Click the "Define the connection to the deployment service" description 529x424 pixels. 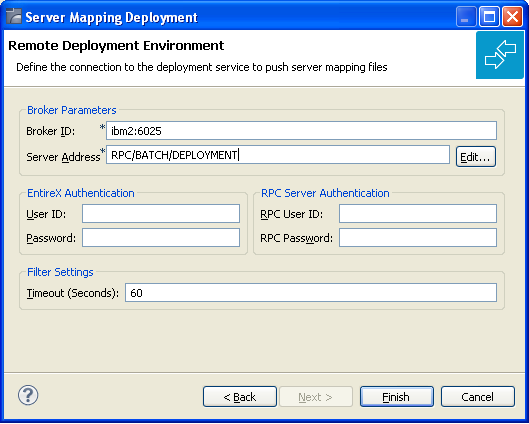(x=202, y=67)
